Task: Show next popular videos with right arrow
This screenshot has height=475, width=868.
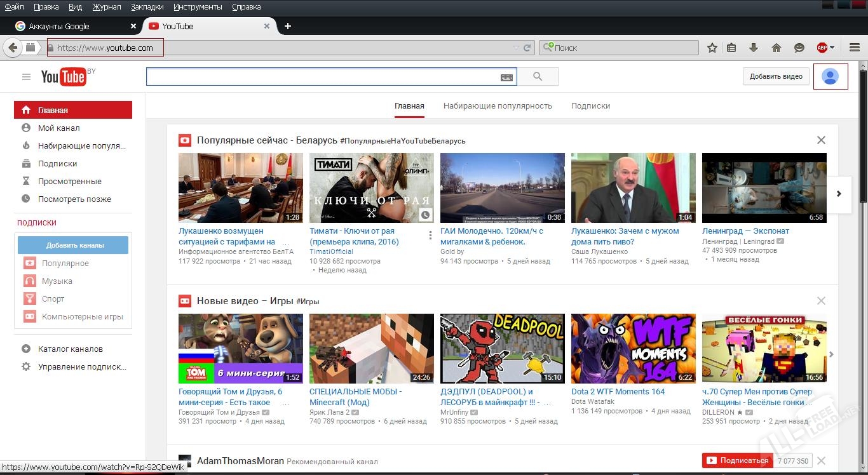Action: [839, 194]
